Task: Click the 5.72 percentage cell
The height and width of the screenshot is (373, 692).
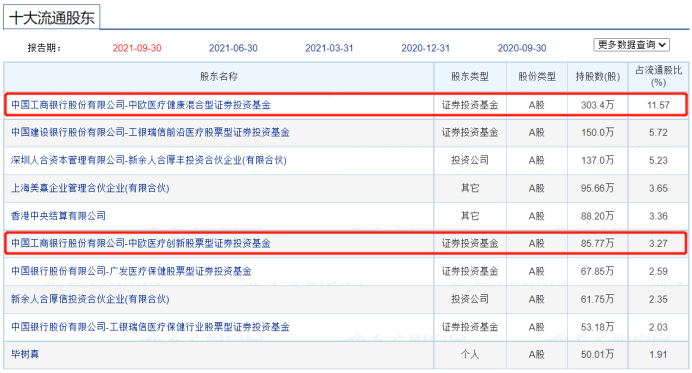Action: coord(658,132)
